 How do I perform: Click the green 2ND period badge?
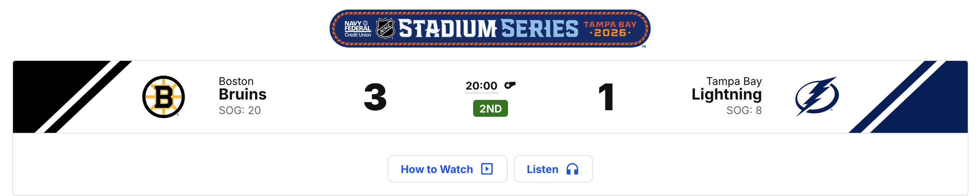point(490,108)
